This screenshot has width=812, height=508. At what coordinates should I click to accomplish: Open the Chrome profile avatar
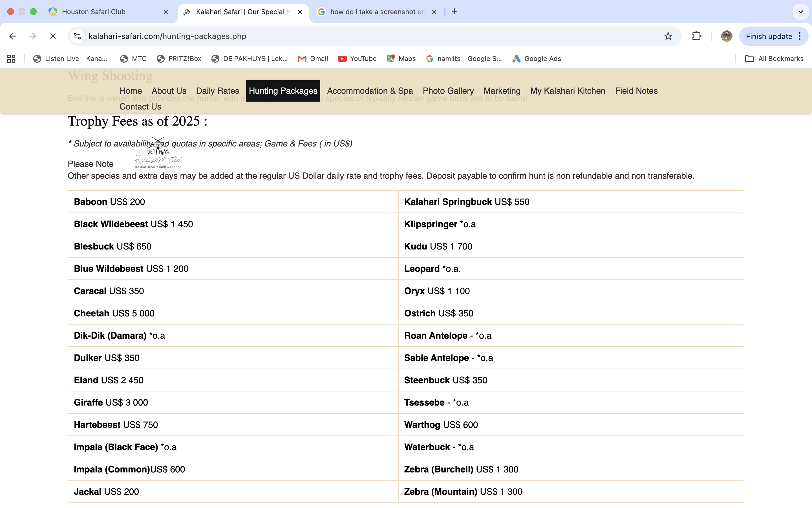(x=727, y=36)
